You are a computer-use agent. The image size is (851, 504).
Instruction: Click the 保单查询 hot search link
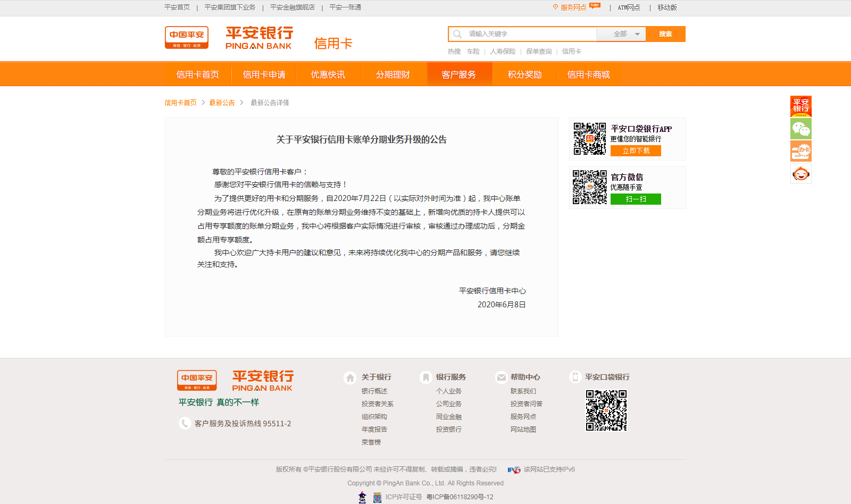[x=539, y=52]
